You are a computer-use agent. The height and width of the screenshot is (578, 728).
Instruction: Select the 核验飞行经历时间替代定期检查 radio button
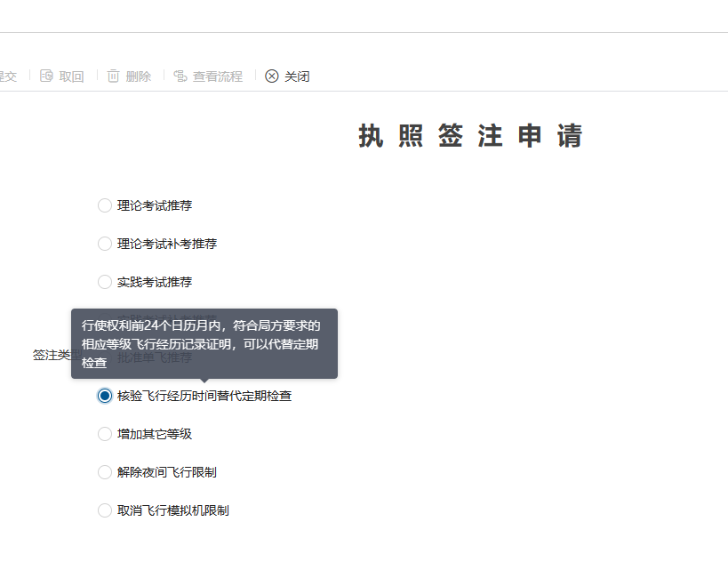coord(105,396)
